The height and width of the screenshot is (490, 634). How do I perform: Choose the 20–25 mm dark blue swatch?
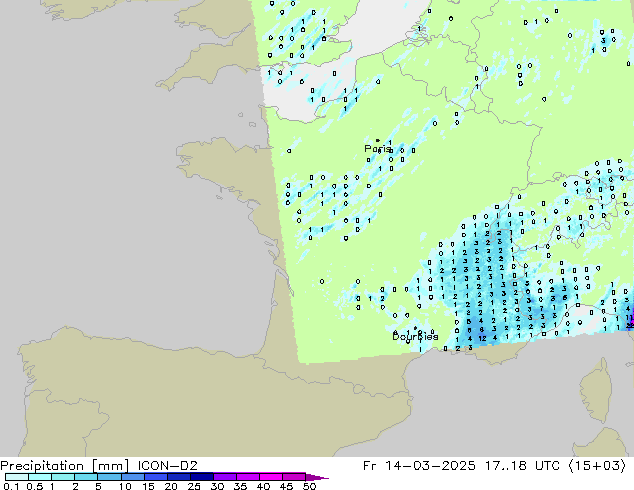(x=178, y=477)
